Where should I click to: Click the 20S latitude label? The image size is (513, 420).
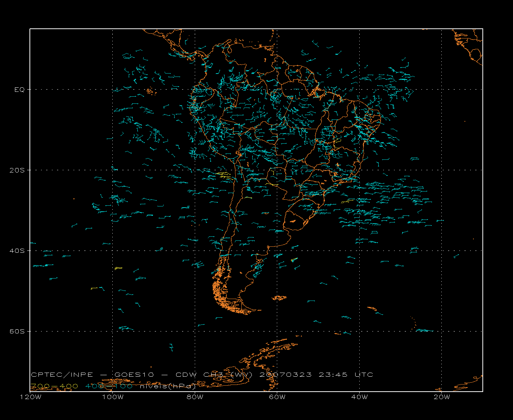click(x=17, y=170)
